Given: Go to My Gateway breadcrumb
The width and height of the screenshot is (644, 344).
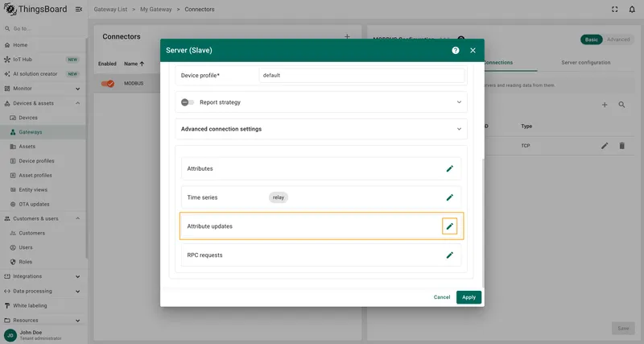Looking at the screenshot, I should coord(155,9).
